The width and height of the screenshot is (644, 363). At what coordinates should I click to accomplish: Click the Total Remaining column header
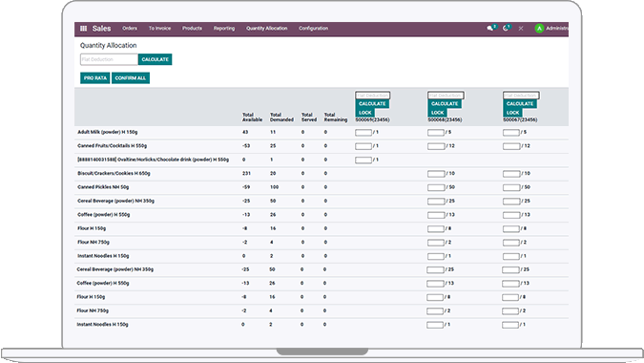pyautogui.click(x=336, y=117)
